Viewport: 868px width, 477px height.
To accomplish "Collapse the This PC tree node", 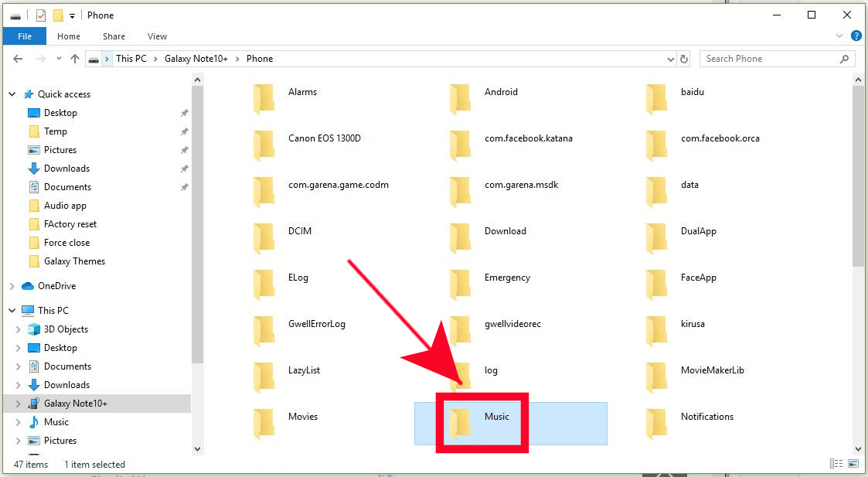I will [x=12, y=311].
